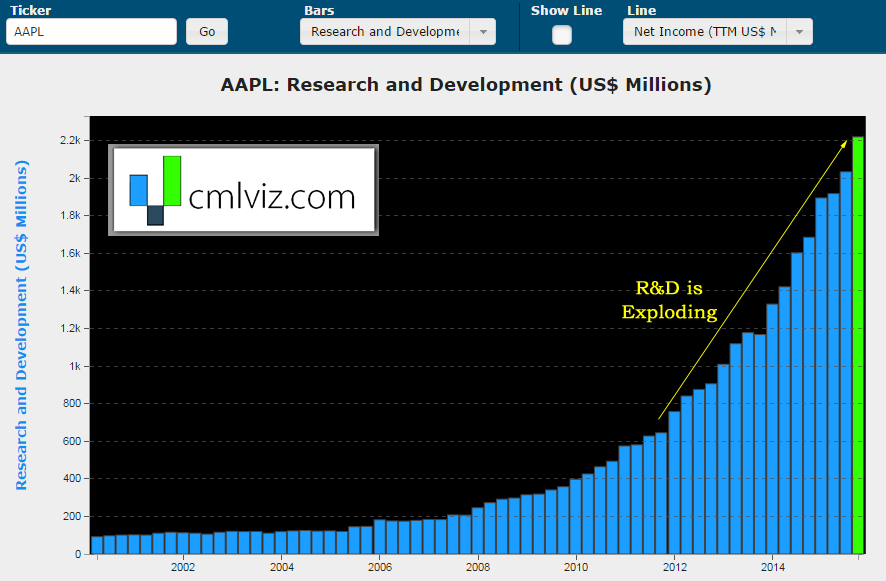Click the '1.2k' y-axis tick label
Viewport: 886px width, 581px height.
coord(71,328)
